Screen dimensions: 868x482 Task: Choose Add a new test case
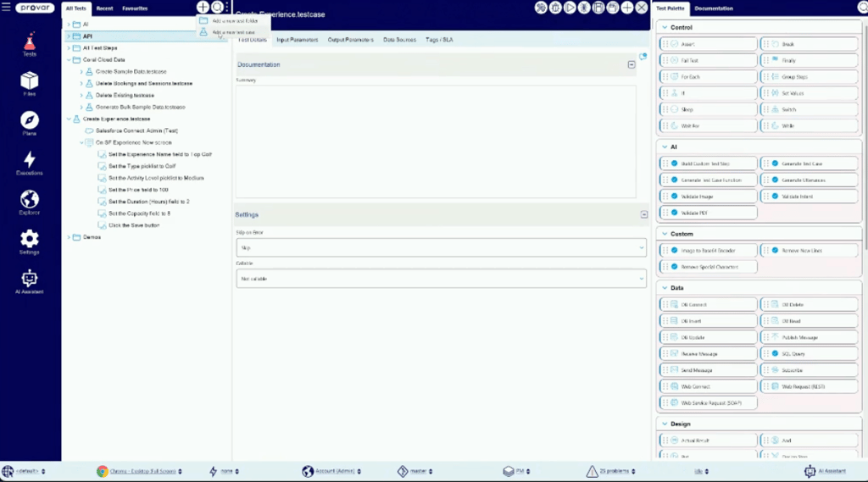[x=234, y=32]
